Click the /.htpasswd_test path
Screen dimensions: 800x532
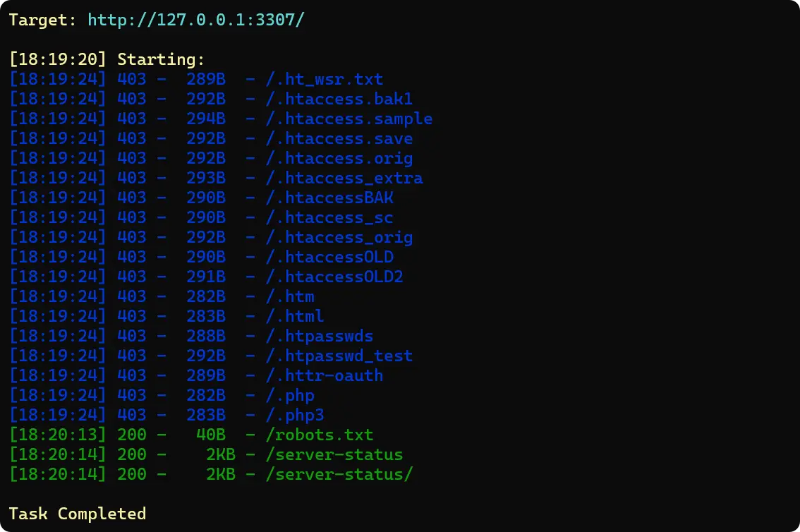(339, 356)
